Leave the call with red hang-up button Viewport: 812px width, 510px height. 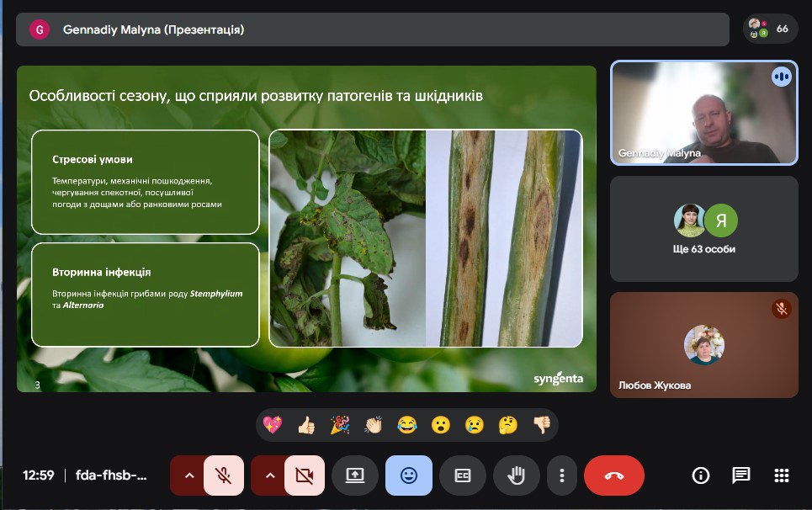[613, 475]
